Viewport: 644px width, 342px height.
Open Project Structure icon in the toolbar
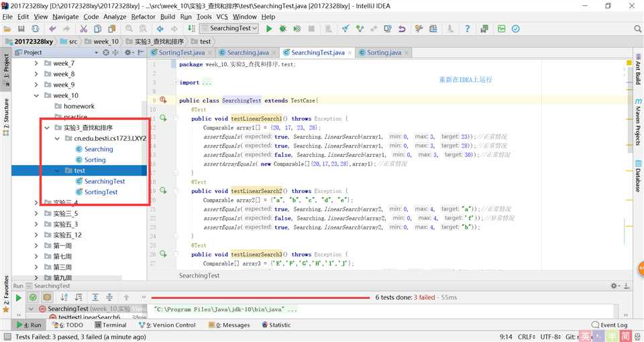pyautogui.click(x=433, y=29)
